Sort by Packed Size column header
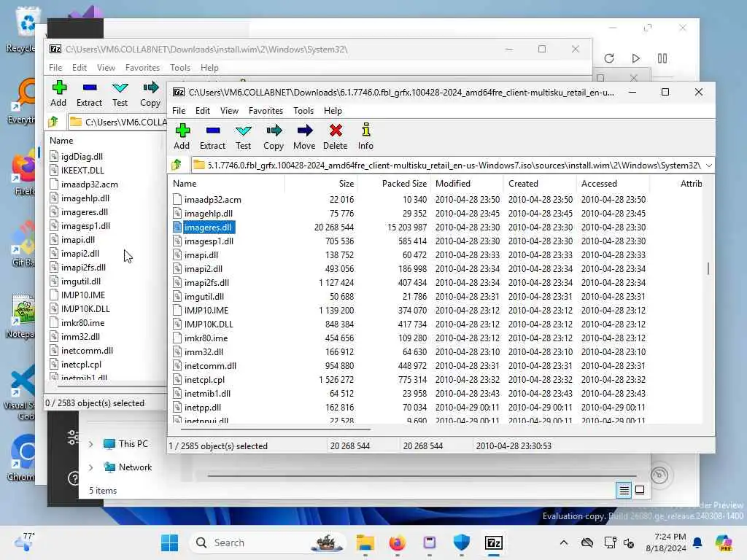 pyautogui.click(x=394, y=183)
